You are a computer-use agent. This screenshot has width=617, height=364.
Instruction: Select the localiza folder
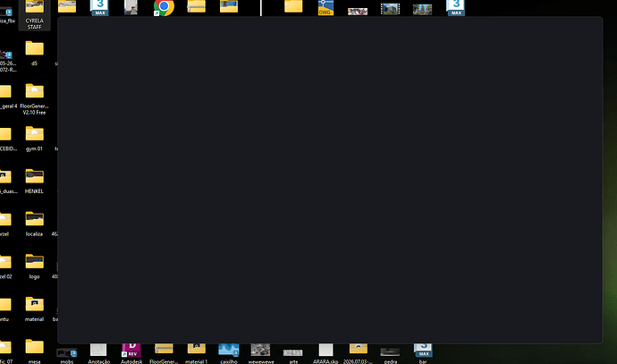(34, 218)
